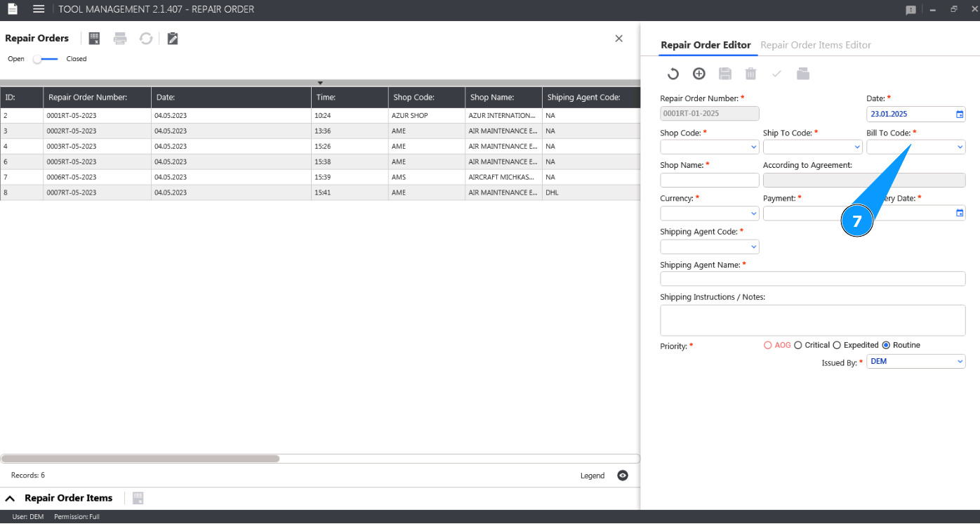Delete the repair order via trash icon
Image resolution: width=980 pixels, height=524 pixels.
click(x=750, y=74)
